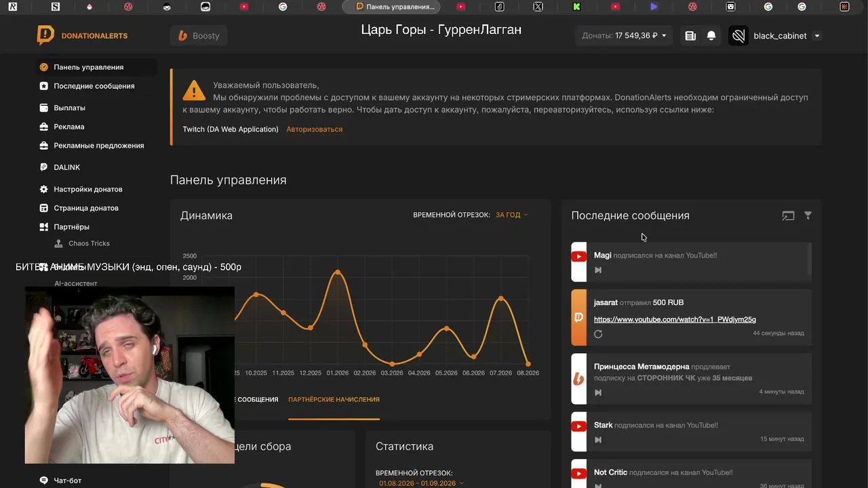Screen dimensions: 868x488
Task: Open AI-ассистент in the sidebar
Action: (76, 283)
